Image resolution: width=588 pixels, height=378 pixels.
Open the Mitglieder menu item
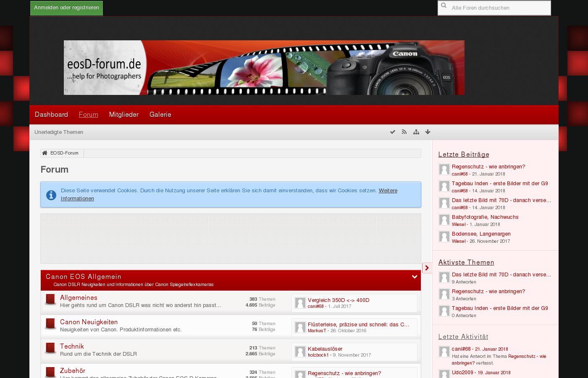click(124, 115)
